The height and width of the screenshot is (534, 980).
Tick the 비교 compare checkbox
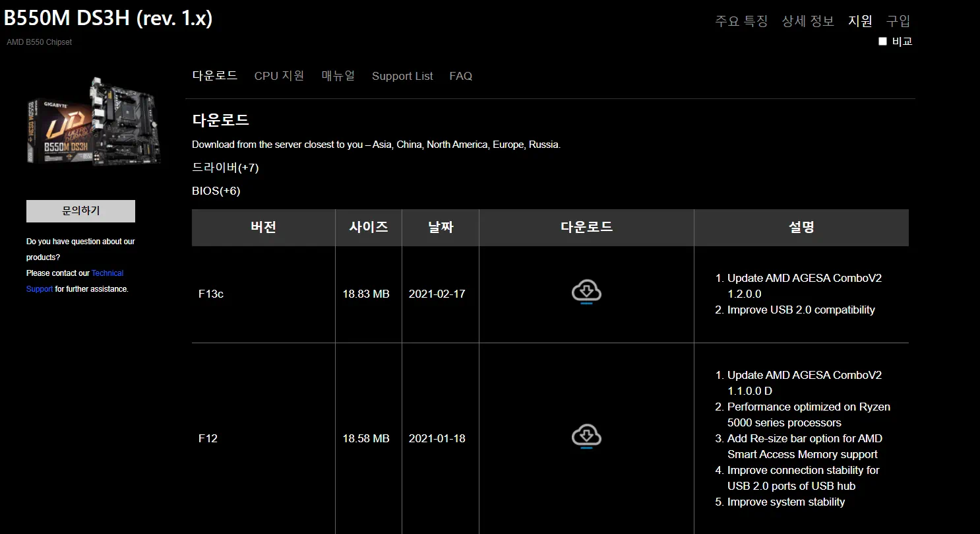point(882,42)
